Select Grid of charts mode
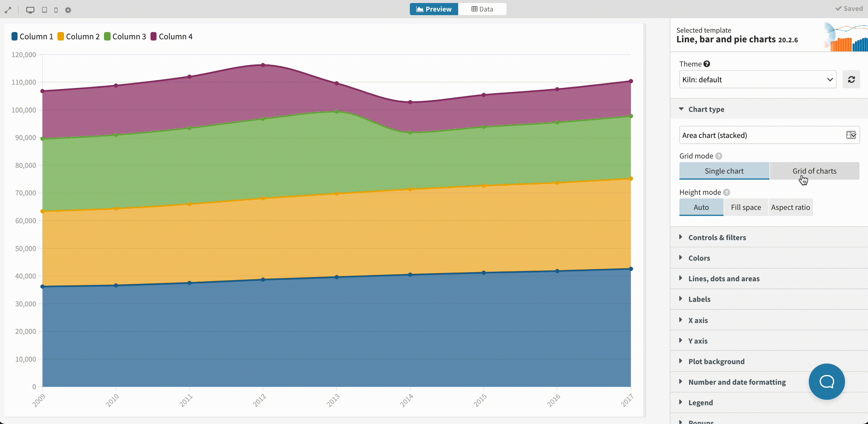Viewport: 868px width, 424px height. point(814,171)
